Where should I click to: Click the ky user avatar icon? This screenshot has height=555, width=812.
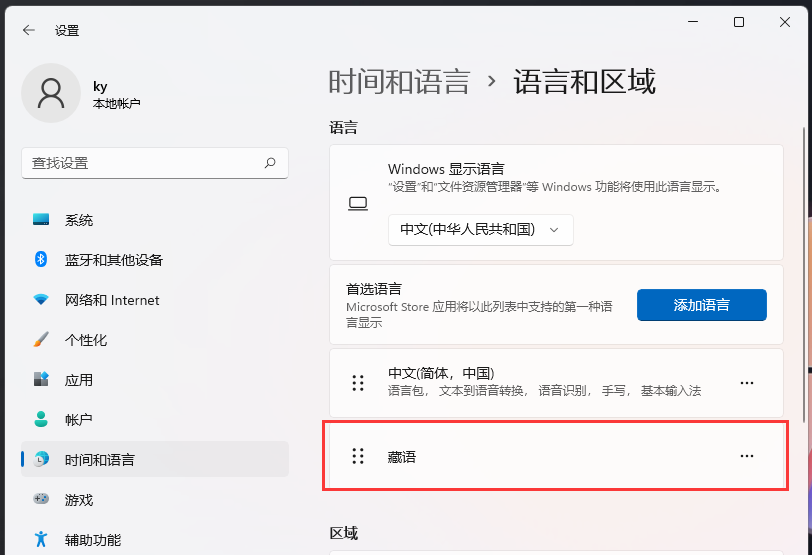click(51, 93)
